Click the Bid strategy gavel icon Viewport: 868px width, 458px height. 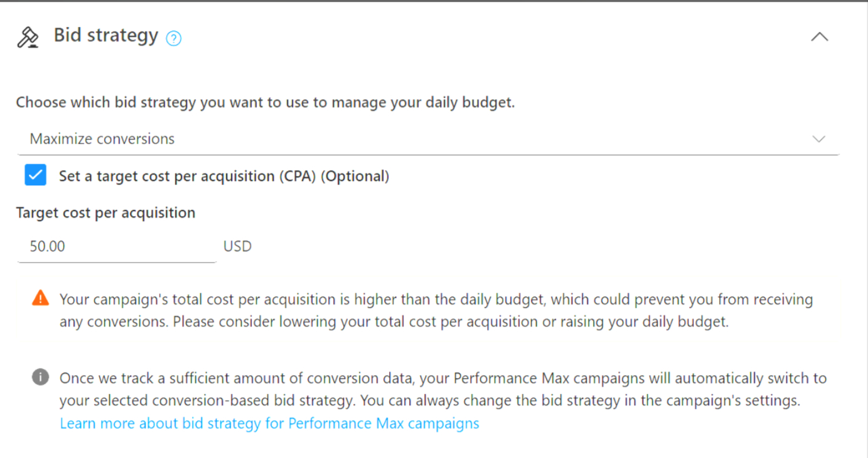point(28,37)
